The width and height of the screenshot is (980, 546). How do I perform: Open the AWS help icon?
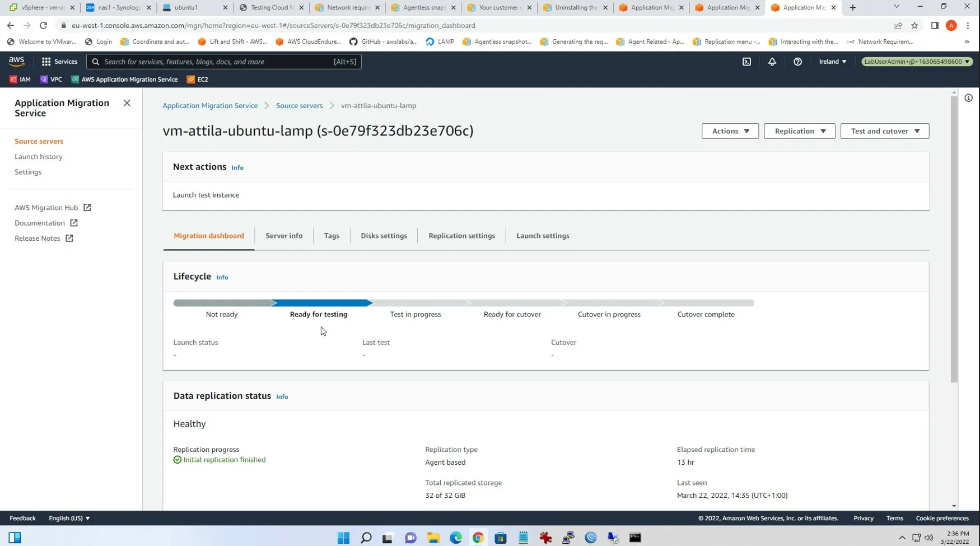(x=797, y=62)
